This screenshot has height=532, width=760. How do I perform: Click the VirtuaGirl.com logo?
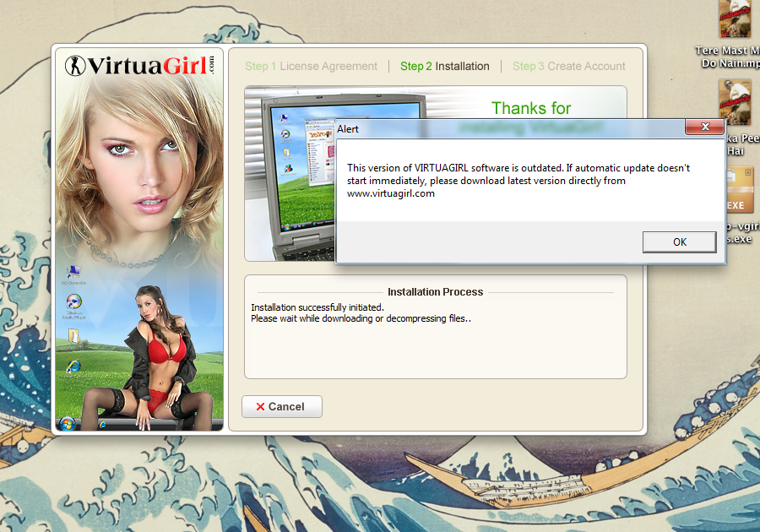pyautogui.click(x=139, y=66)
